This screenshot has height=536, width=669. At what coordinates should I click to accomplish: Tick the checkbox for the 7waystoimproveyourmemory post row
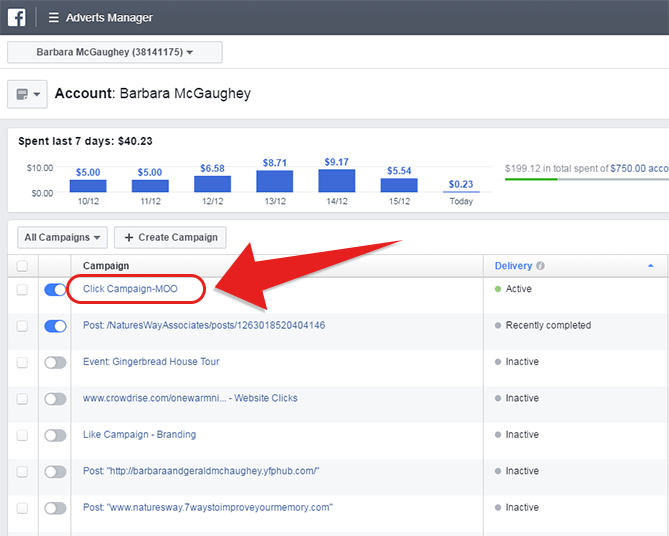(x=22, y=508)
